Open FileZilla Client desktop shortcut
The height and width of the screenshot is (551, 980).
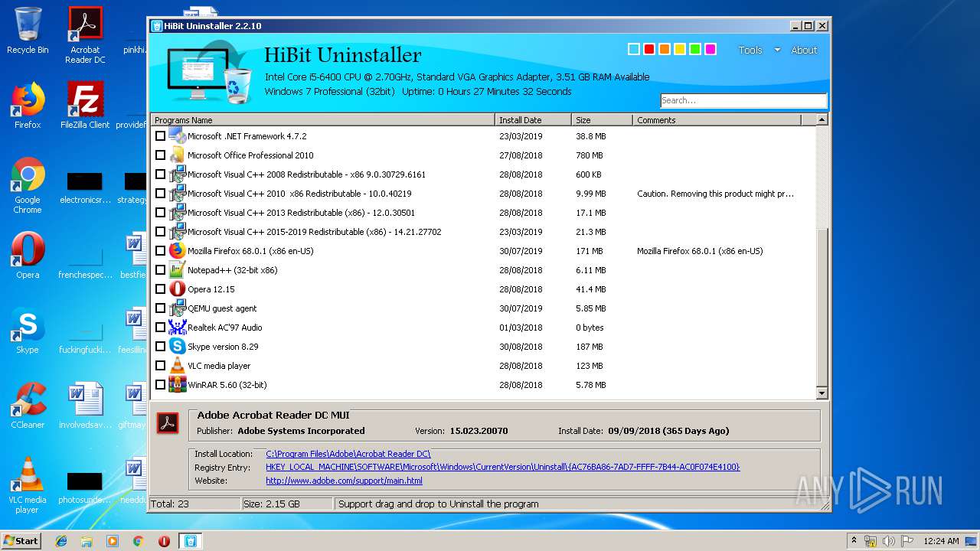[x=85, y=106]
